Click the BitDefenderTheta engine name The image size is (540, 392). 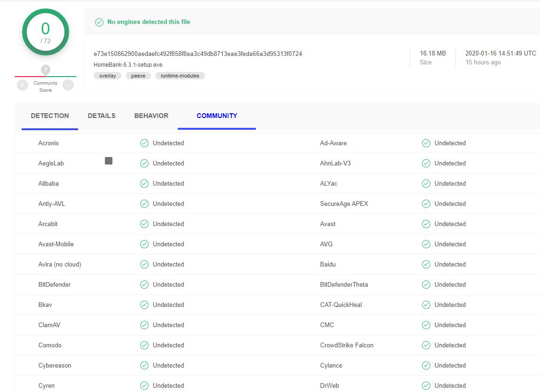pyautogui.click(x=344, y=285)
